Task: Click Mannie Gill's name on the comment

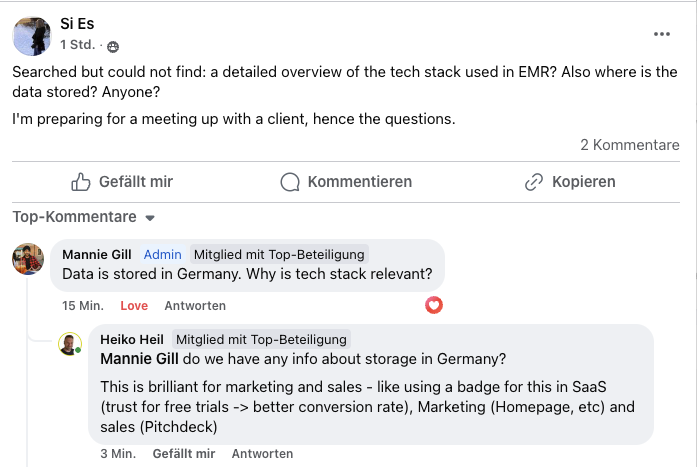Action: [x=98, y=254]
